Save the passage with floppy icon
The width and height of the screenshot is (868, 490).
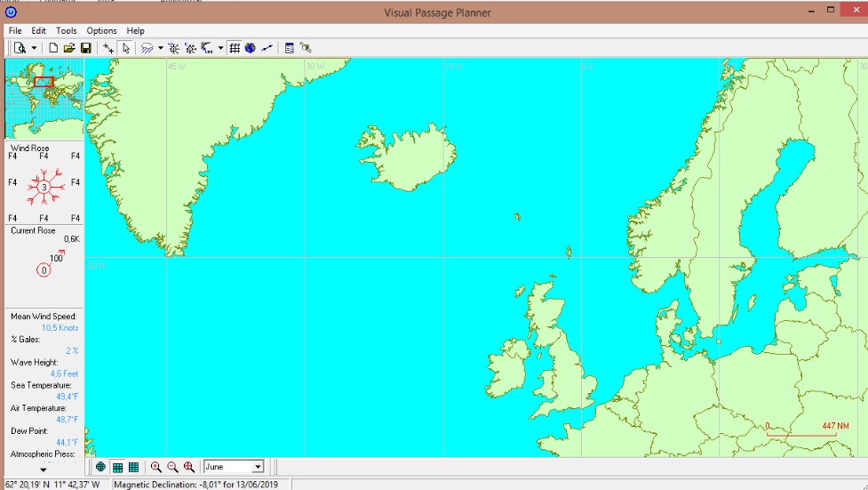(x=86, y=48)
